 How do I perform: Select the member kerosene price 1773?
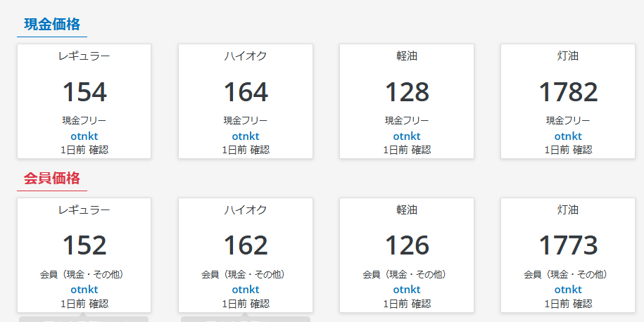pos(567,245)
